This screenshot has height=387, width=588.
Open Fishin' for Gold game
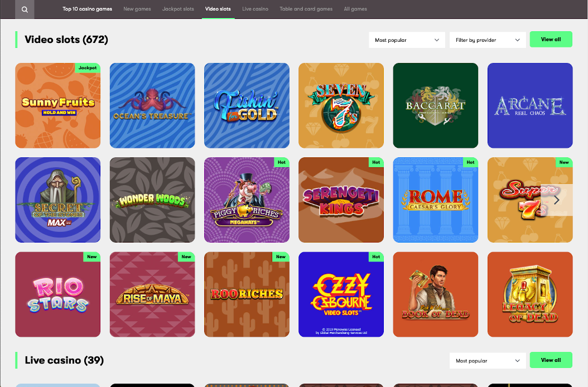(247, 105)
